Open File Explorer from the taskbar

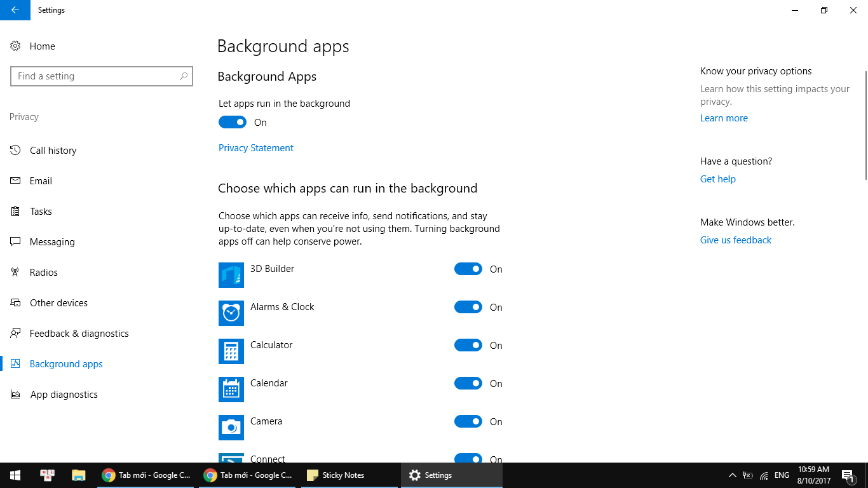[78, 475]
